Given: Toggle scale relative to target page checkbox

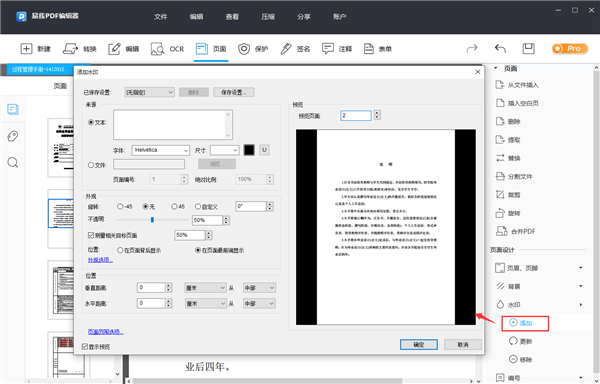Looking at the screenshot, I should coord(91,235).
